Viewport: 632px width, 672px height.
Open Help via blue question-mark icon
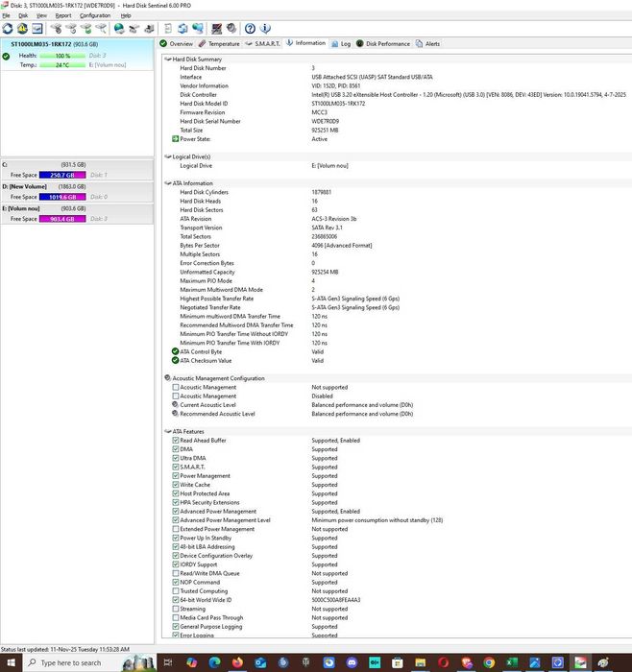pyautogui.click(x=250, y=29)
